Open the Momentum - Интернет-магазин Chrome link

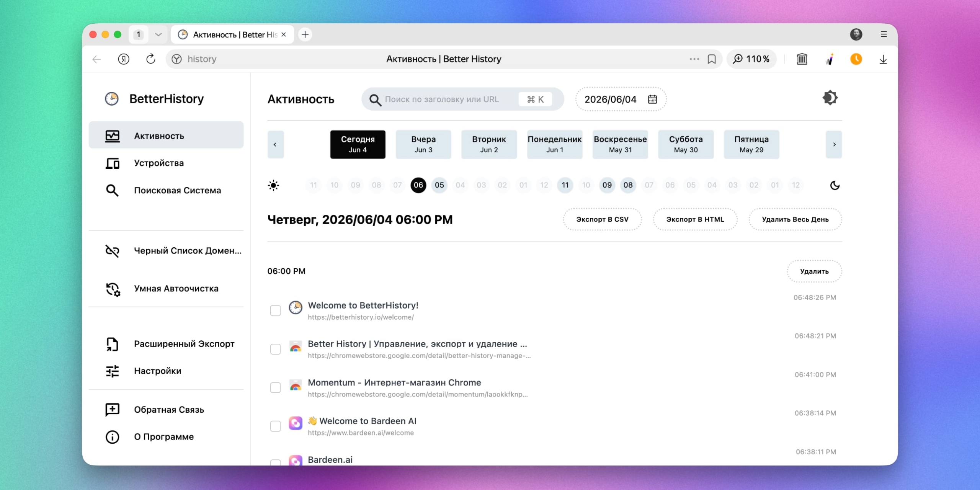pos(394,382)
